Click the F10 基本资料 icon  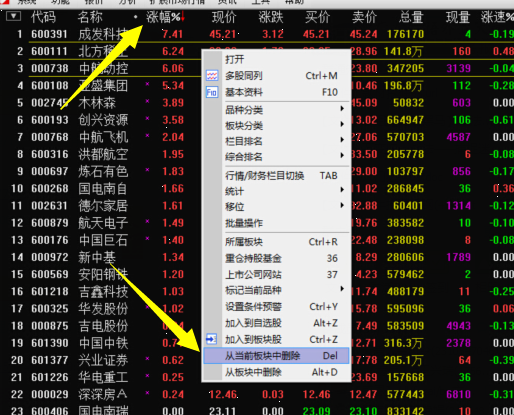212,92
